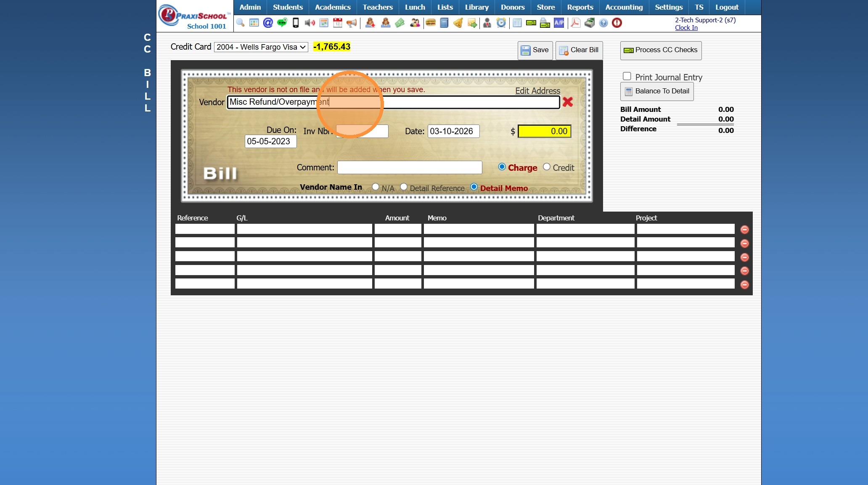Open the email @ icon
868x485 pixels.
(268, 23)
